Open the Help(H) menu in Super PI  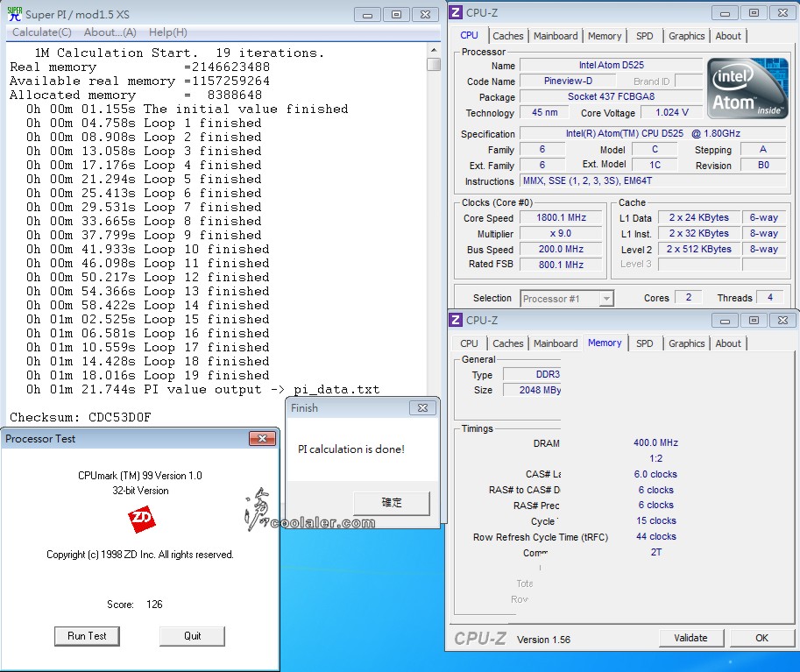168,32
